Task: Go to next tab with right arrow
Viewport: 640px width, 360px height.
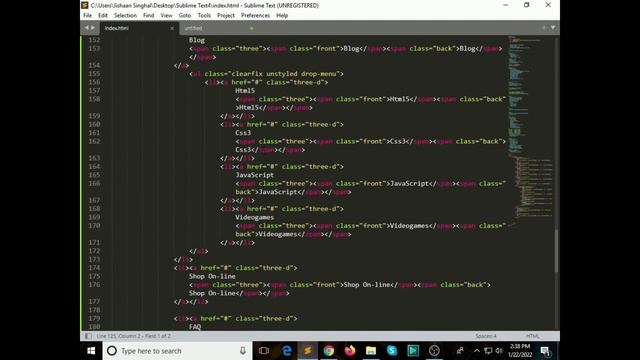Action: pos(93,28)
